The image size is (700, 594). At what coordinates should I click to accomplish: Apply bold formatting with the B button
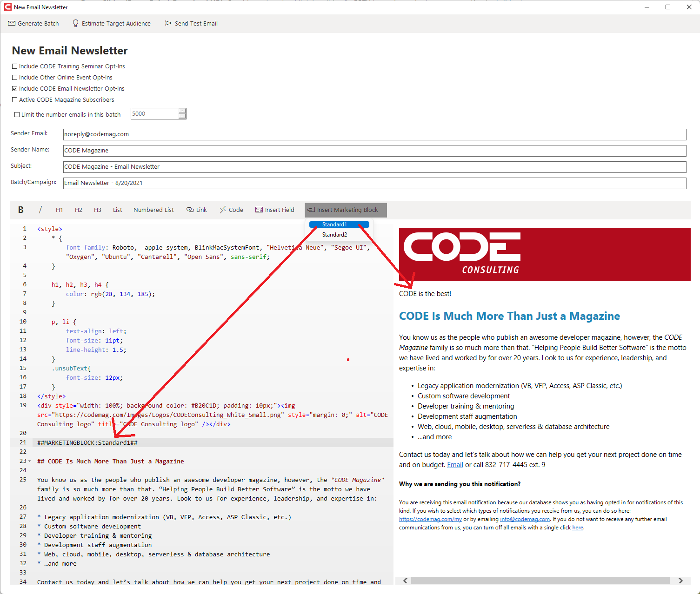(20, 210)
